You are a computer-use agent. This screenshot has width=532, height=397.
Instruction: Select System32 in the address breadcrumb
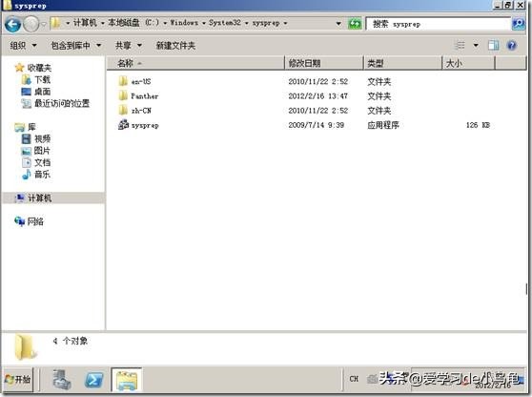pyautogui.click(x=225, y=23)
